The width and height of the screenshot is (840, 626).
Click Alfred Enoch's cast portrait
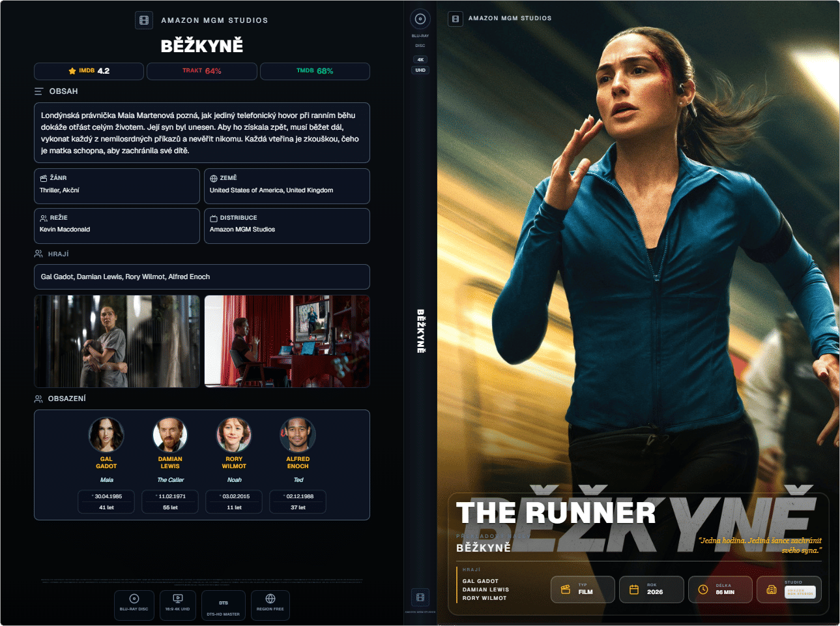point(298,435)
